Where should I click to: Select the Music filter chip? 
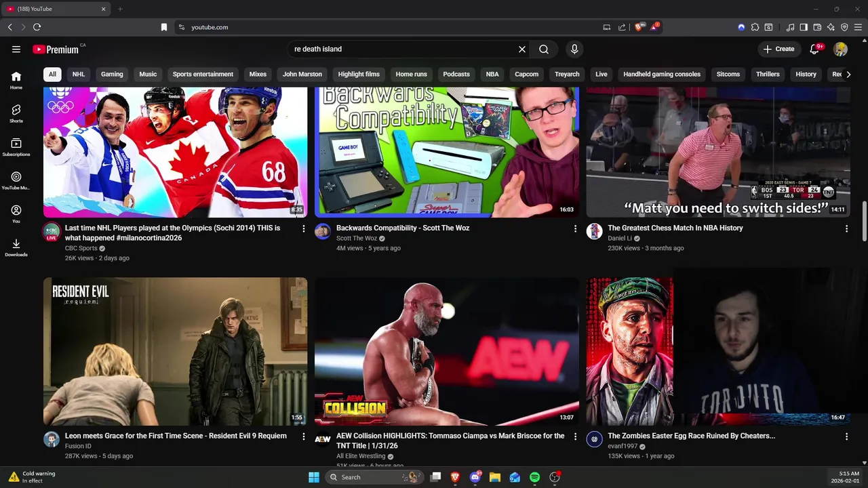[x=148, y=74]
